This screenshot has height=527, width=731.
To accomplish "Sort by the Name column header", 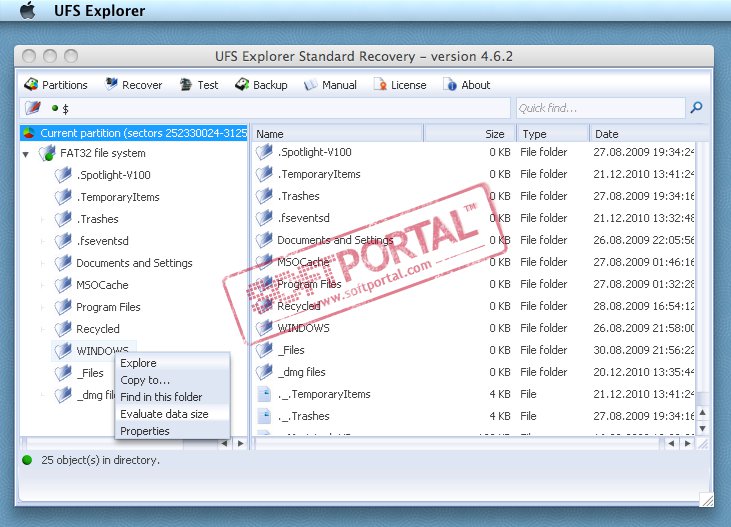I will coord(338,134).
